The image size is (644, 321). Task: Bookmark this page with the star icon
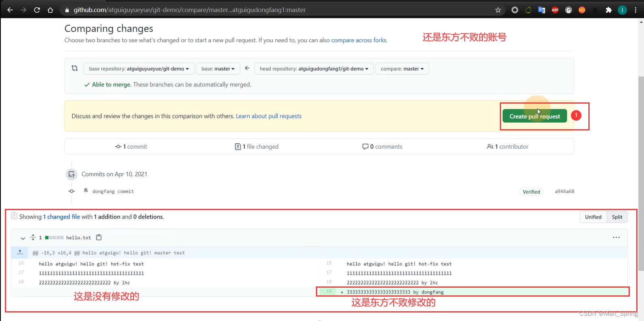pyautogui.click(x=498, y=10)
